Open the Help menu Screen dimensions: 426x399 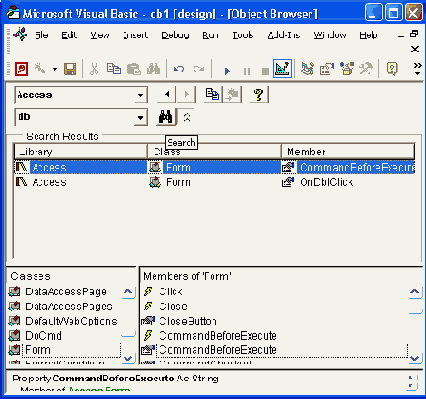[x=368, y=35]
